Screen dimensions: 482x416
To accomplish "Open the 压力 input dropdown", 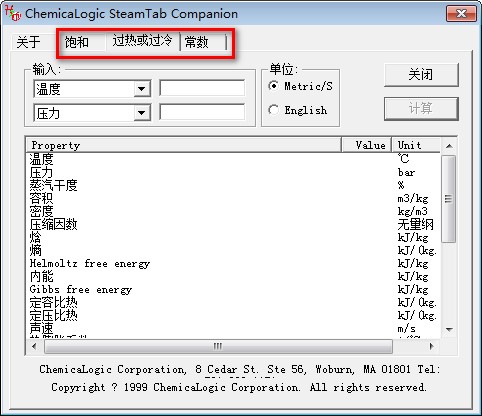I will 142,113.
